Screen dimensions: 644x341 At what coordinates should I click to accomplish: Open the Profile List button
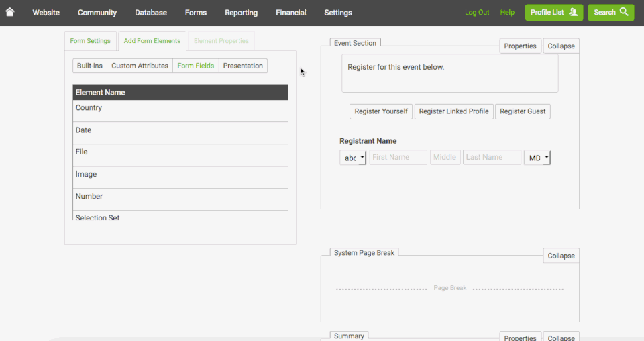554,12
